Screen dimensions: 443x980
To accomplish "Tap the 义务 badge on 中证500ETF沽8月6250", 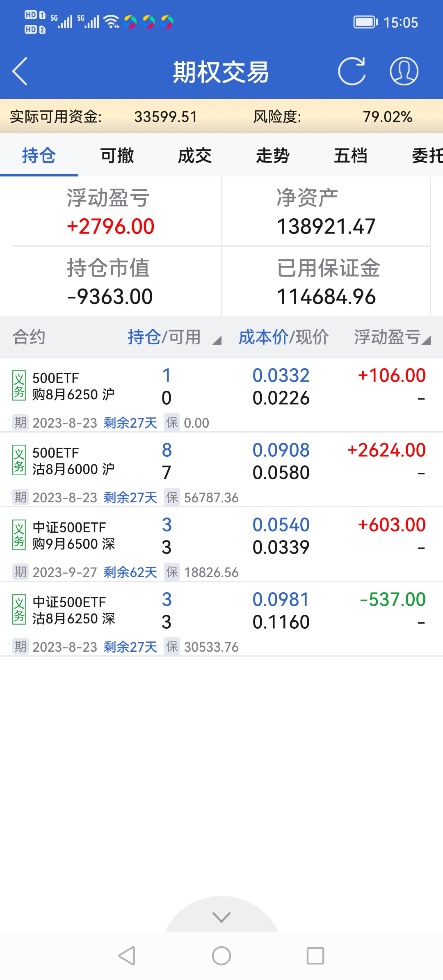I will pyautogui.click(x=19, y=610).
